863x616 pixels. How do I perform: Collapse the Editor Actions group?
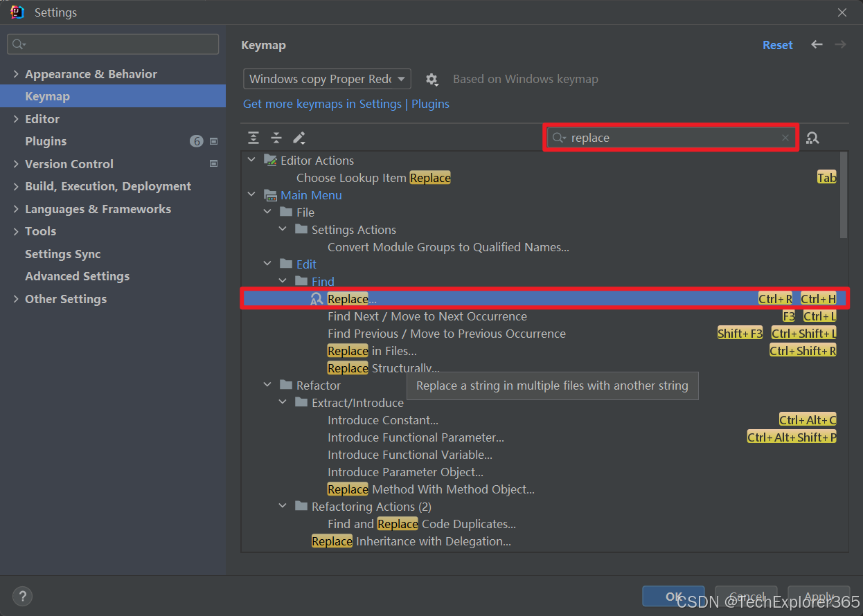coord(251,160)
